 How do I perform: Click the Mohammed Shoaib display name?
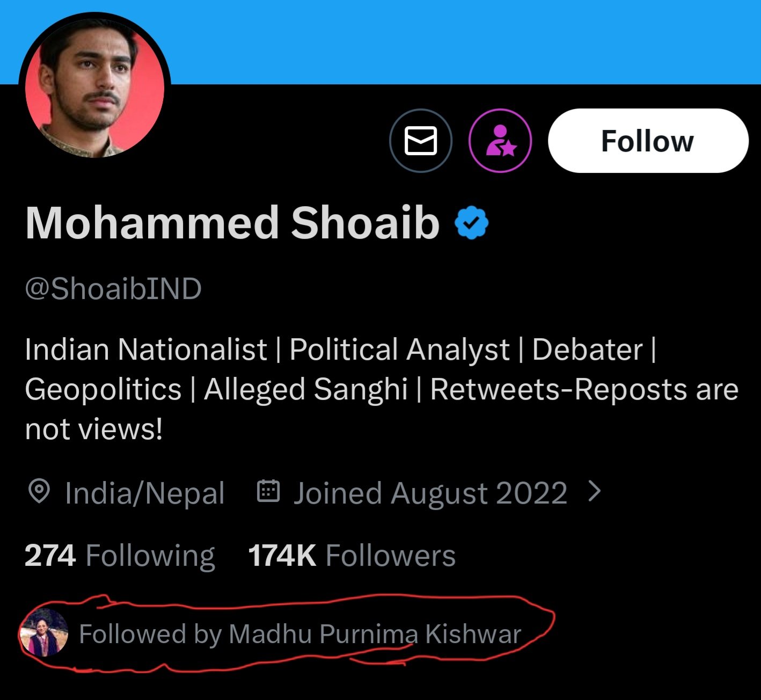tap(232, 223)
